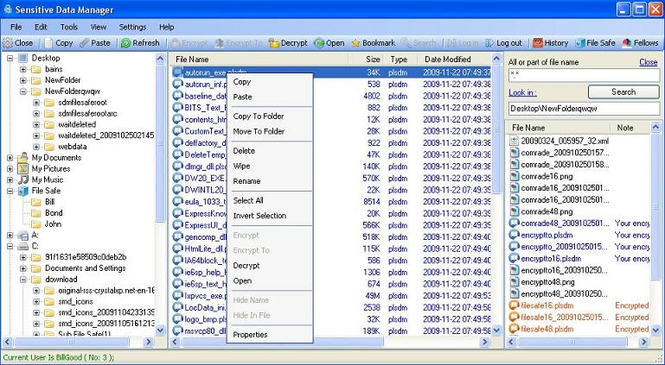
Task: Click the A: floppy drive icon
Action: [x=23, y=235]
